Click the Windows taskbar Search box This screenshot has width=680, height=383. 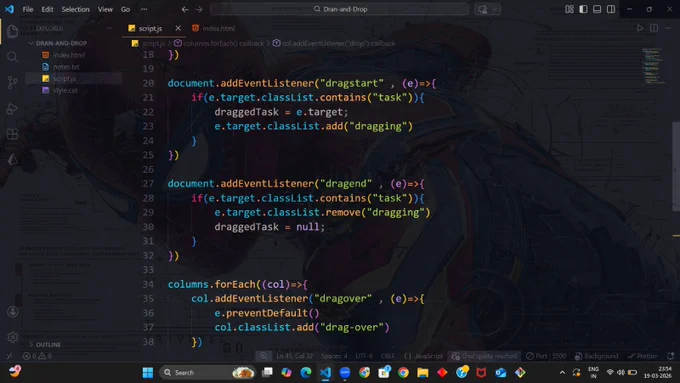click(207, 373)
